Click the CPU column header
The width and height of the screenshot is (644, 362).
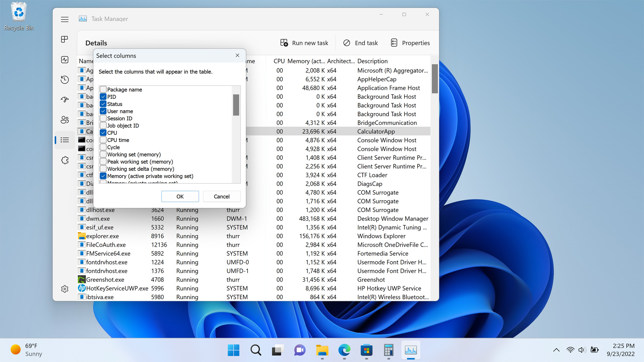tap(279, 61)
